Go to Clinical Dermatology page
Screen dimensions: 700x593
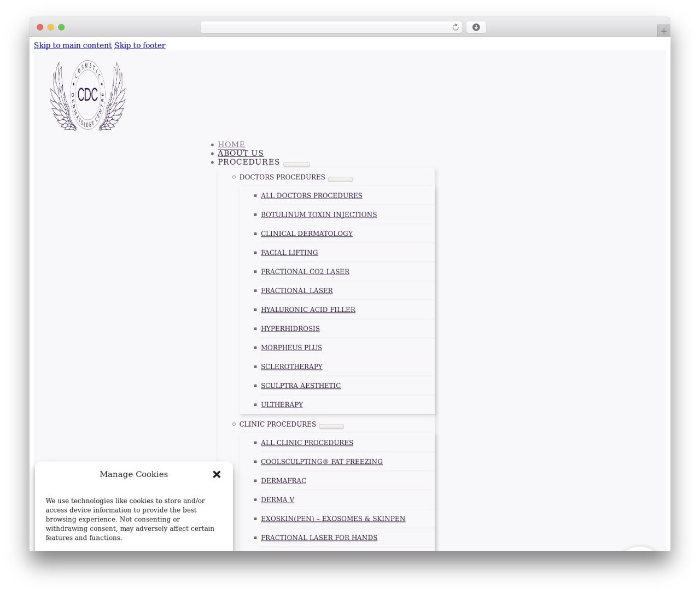pyautogui.click(x=307, y=234)
